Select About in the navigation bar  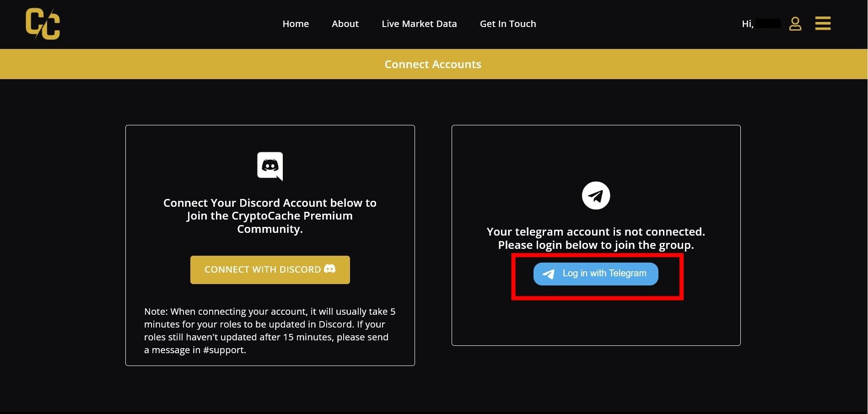pyautogui.click(x=345, y=23)
